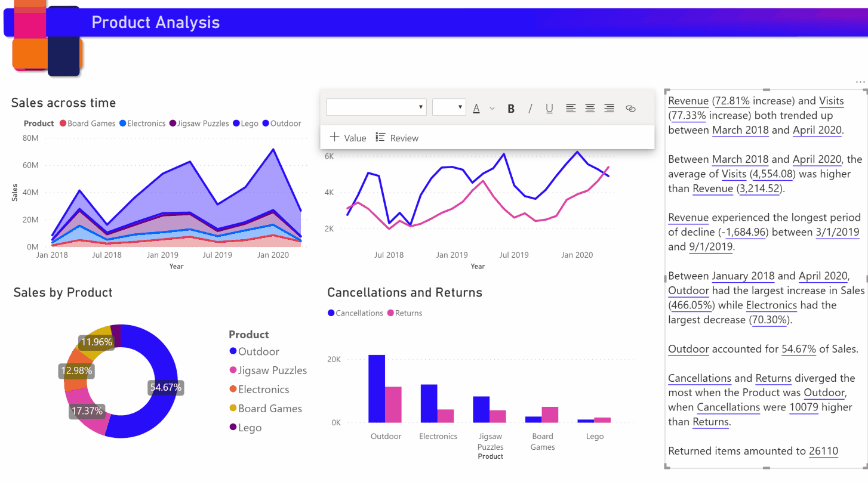This screenshot has height=482, width=868.
Task: Align text to the right
Action: click(609, 108)
